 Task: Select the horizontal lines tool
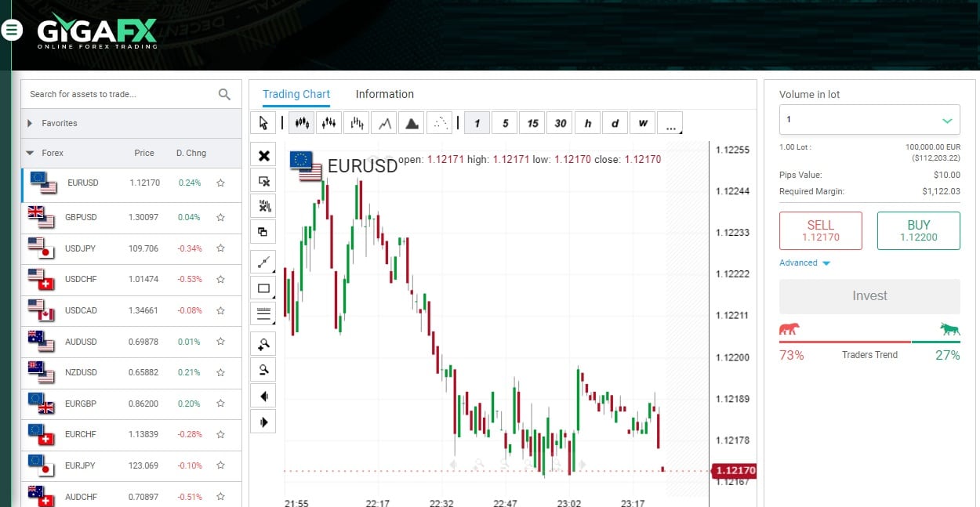tap(263, 314)
